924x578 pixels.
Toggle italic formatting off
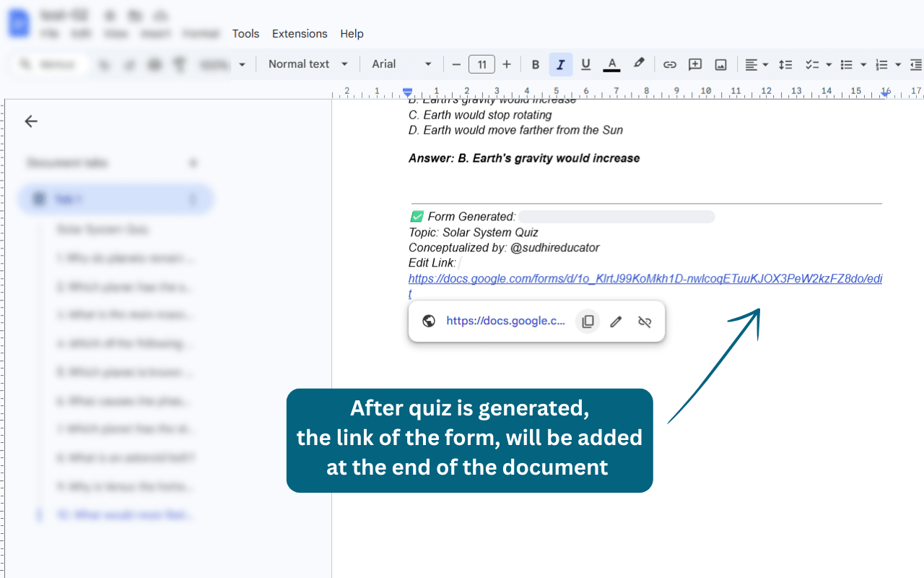[x=561, y=64]
